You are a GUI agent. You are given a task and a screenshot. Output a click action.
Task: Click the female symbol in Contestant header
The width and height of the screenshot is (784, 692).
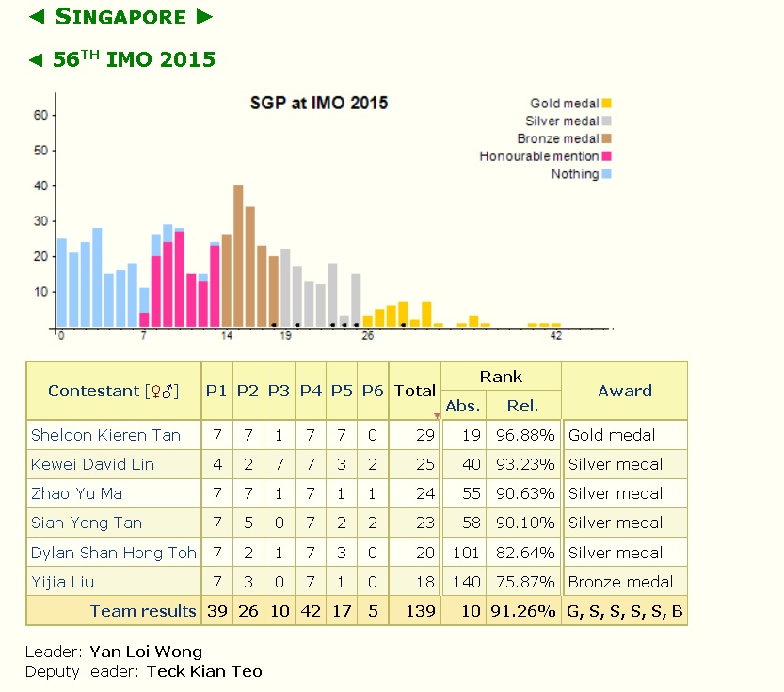[x=156, y=391]
